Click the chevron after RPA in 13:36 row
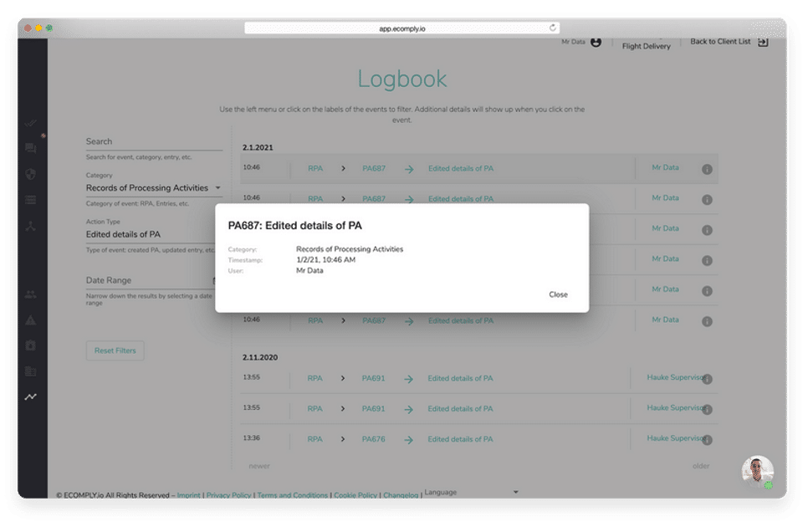This screenshot has height=532, width=803. pos(343,439)
